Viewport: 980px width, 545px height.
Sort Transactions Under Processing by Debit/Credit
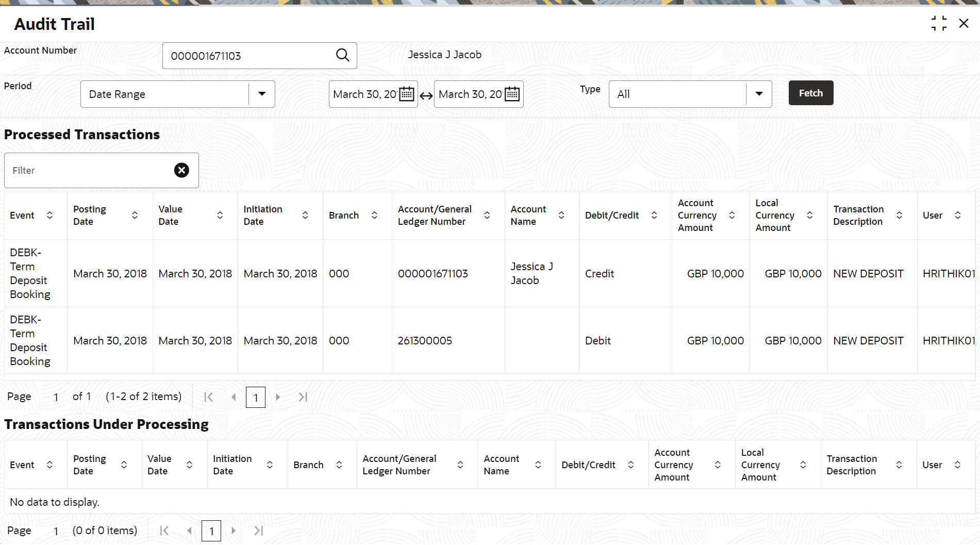click(630, 465)
